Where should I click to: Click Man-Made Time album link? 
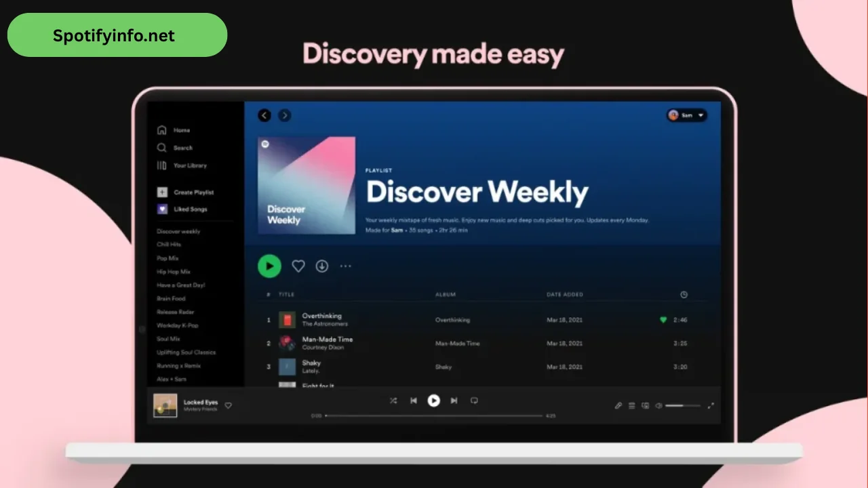457,344
